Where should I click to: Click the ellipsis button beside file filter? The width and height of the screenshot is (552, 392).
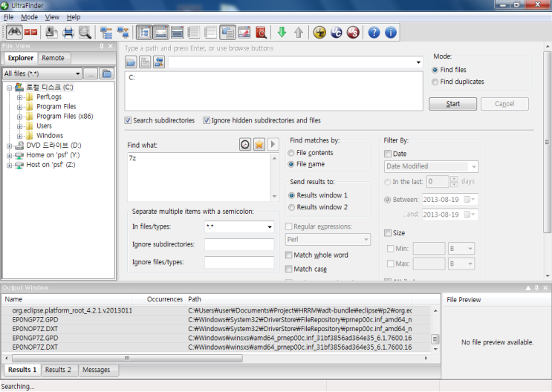coord(91,73)
